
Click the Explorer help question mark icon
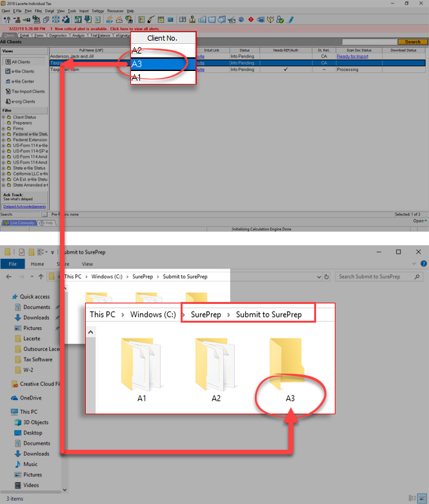(424, 263)
